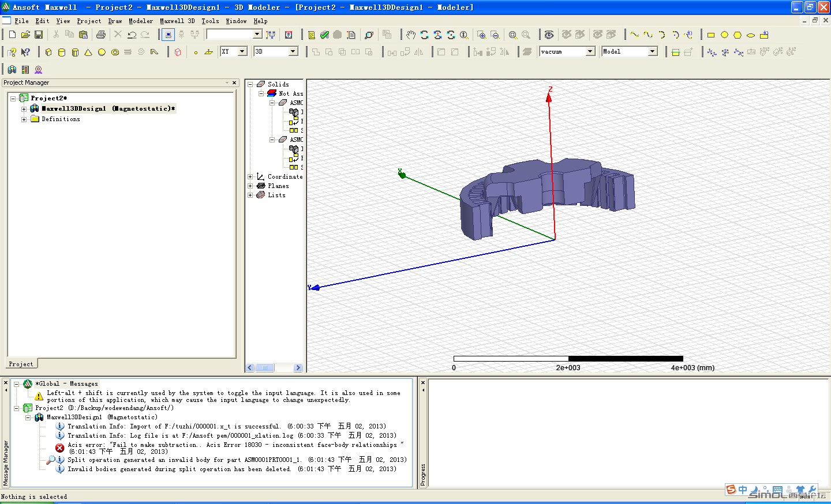
Task: Open the Help menu
Action: tap(260, 21)
